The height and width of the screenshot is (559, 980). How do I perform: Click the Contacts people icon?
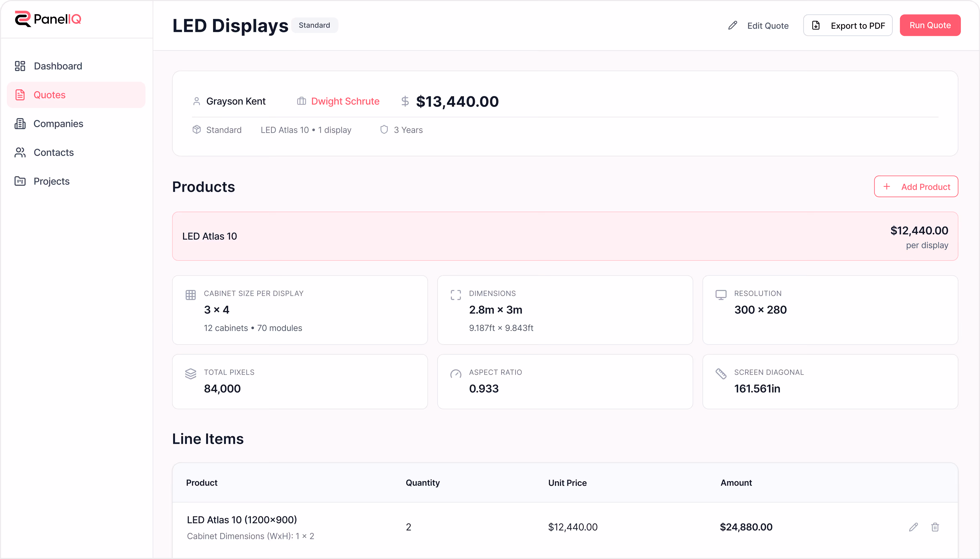[20, 152]
